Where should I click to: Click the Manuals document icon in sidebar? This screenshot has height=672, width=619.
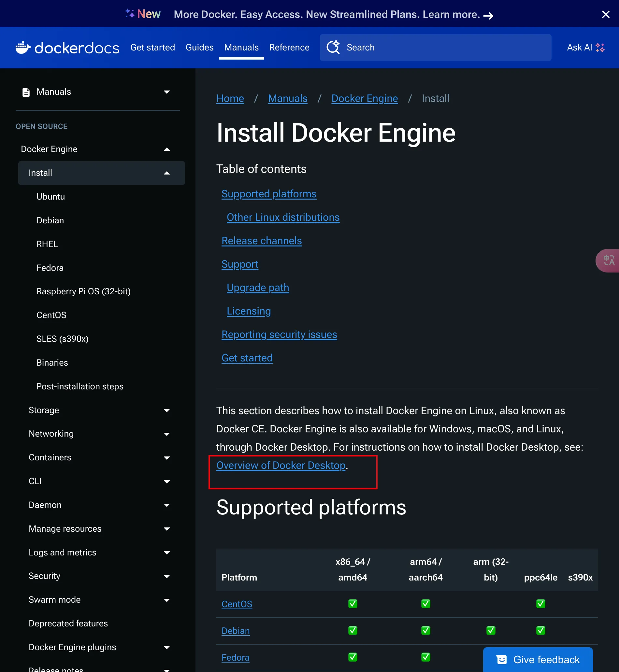coord(26,92)
